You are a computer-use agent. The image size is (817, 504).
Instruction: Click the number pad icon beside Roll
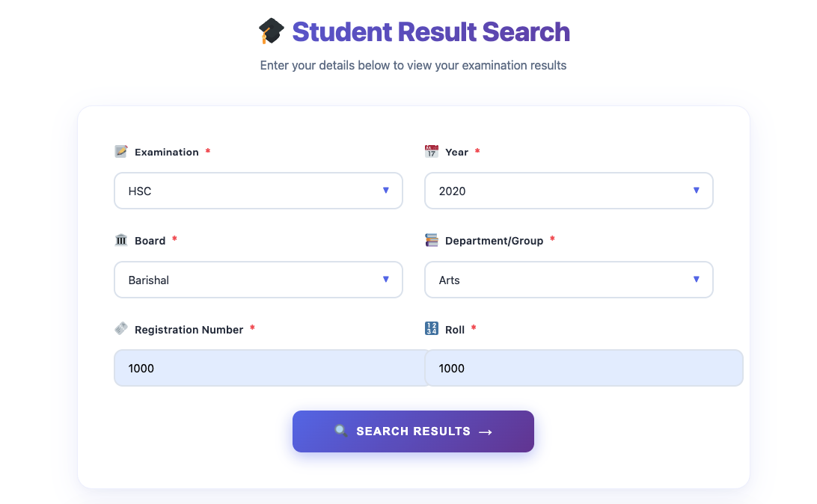431,328
